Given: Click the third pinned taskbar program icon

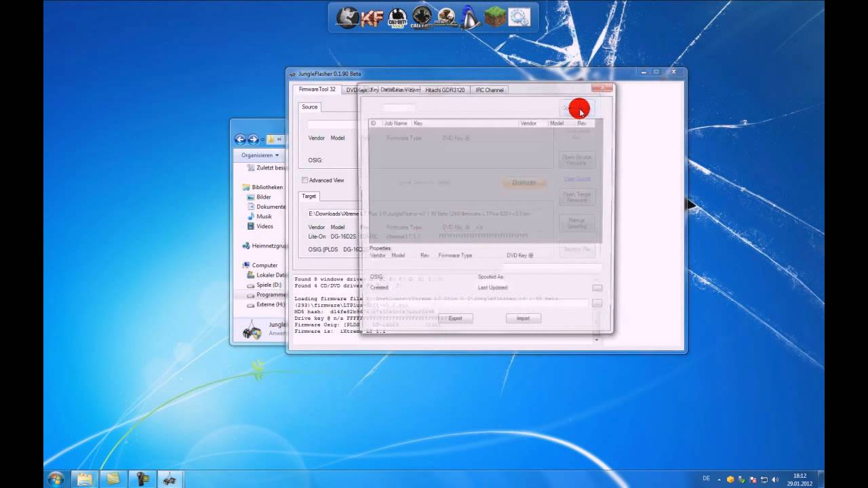Looking at the screenshot, I should tap(142, 479).
